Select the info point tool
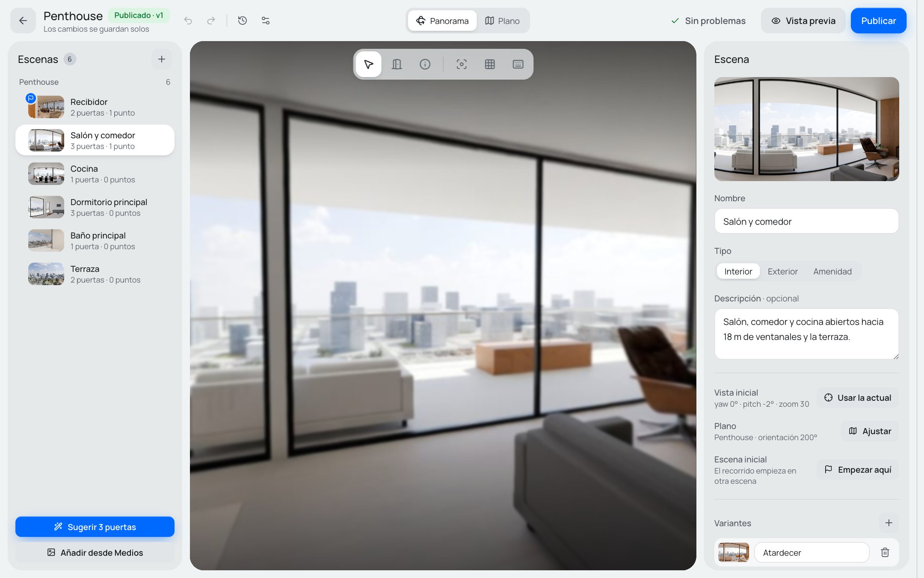This screenshot has width=924, height=578. pos(425,64)
